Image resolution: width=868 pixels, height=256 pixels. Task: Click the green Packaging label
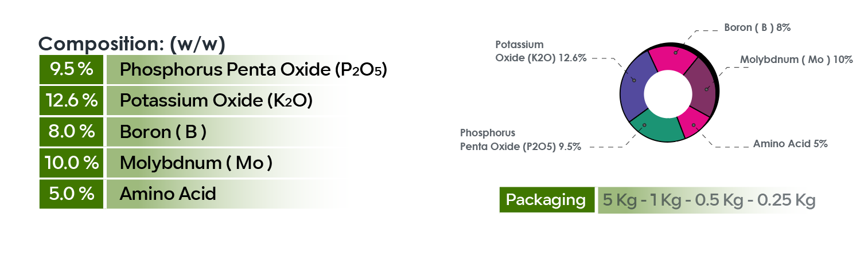pos(546,200)
